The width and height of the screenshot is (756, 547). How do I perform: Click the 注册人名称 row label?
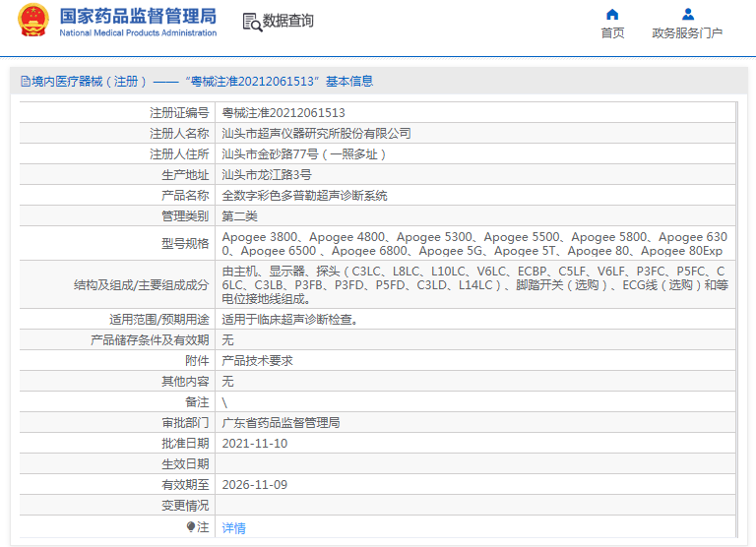tap(179, 134)
